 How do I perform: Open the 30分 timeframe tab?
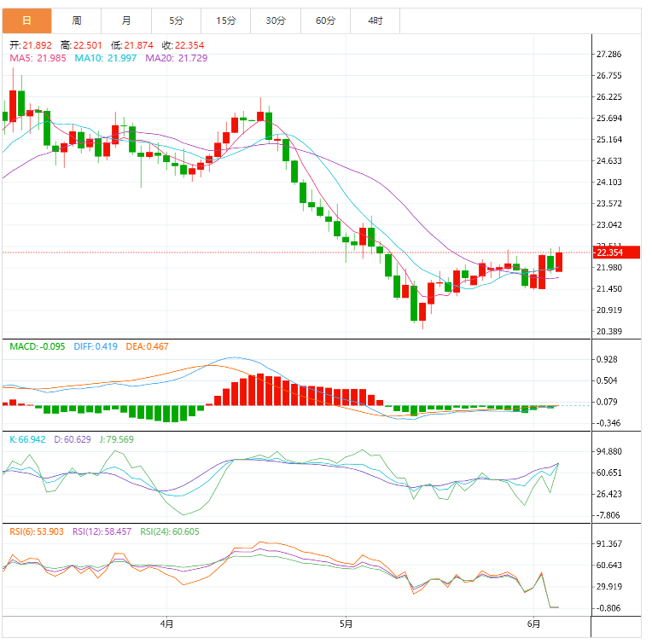[x=276, y=20]
